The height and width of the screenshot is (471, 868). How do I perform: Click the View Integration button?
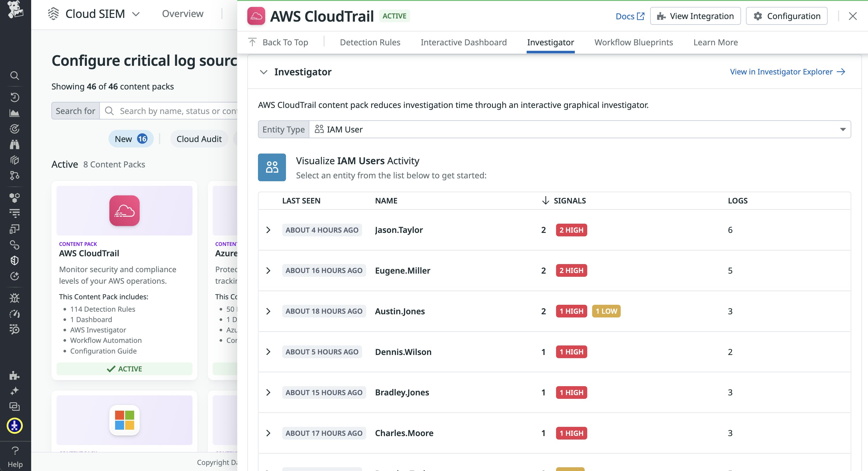pos(695,16)
